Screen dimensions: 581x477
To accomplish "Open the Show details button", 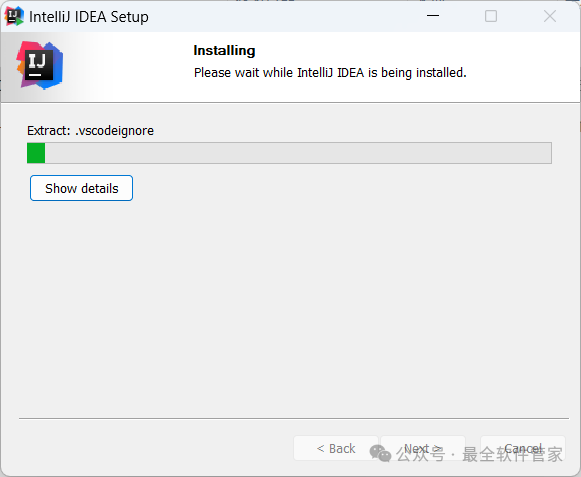I will [82, 188].
